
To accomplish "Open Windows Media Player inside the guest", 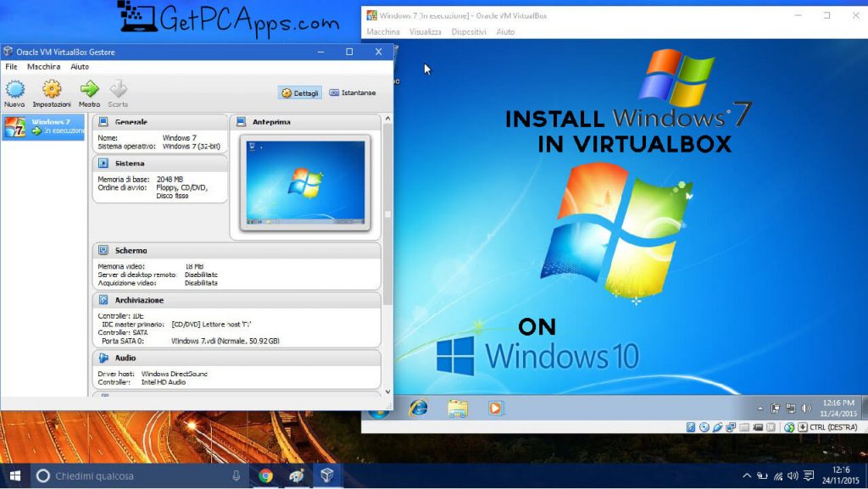I will (x=494, y=408).
